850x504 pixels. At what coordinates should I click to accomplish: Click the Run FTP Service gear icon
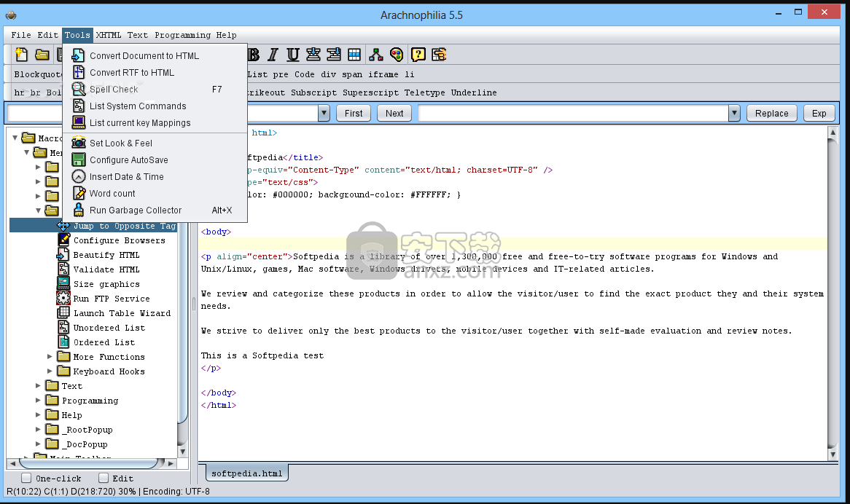[63, 299]
